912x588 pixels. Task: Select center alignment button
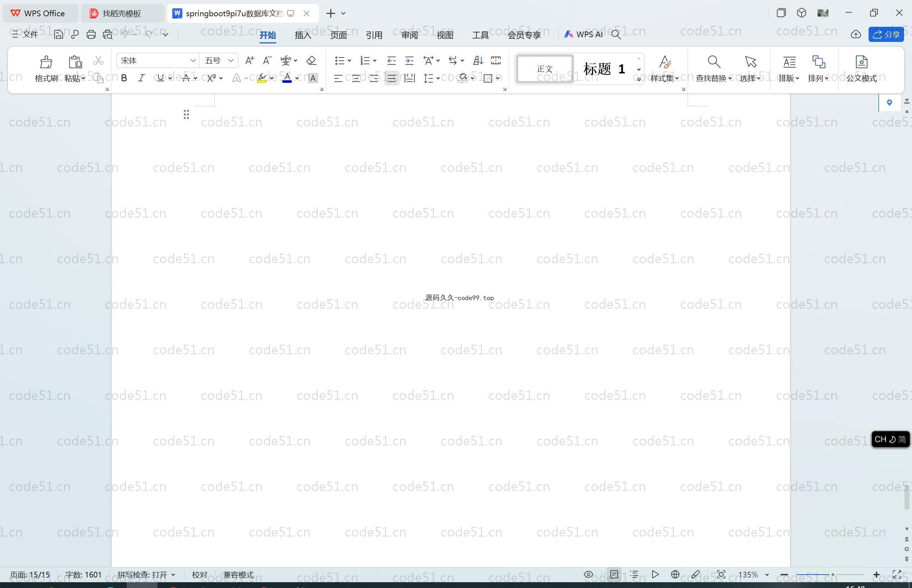(356, 78)
